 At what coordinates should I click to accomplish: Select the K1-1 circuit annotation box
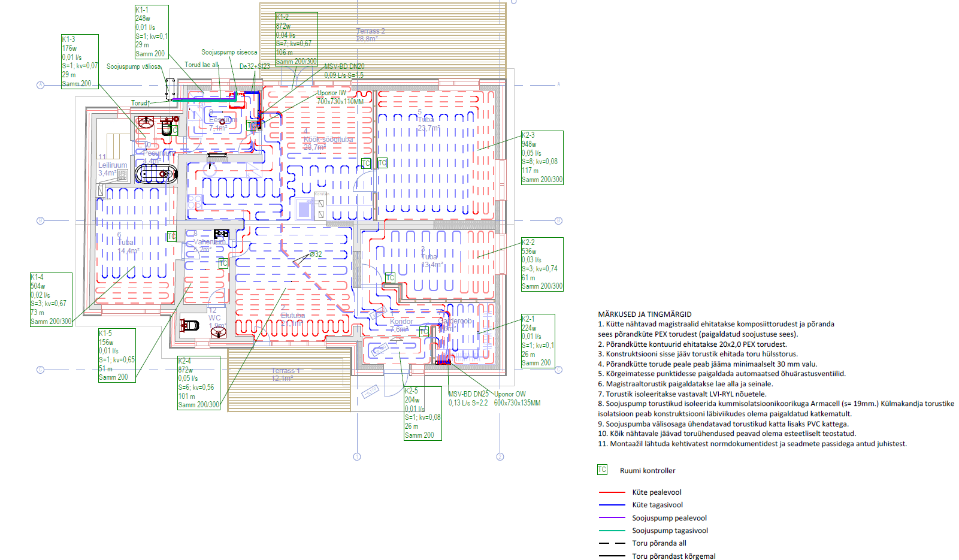pos(152,32)
